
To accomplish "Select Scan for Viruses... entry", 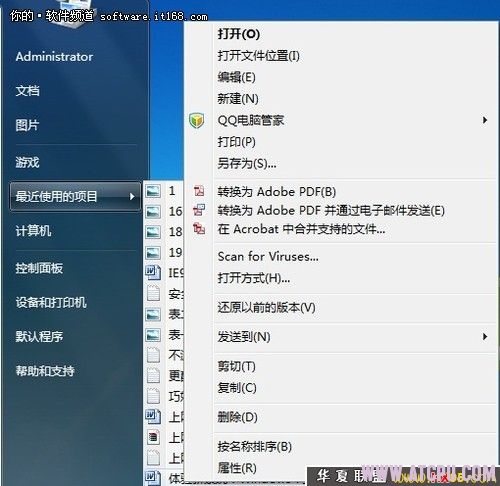I will (268, 257).
